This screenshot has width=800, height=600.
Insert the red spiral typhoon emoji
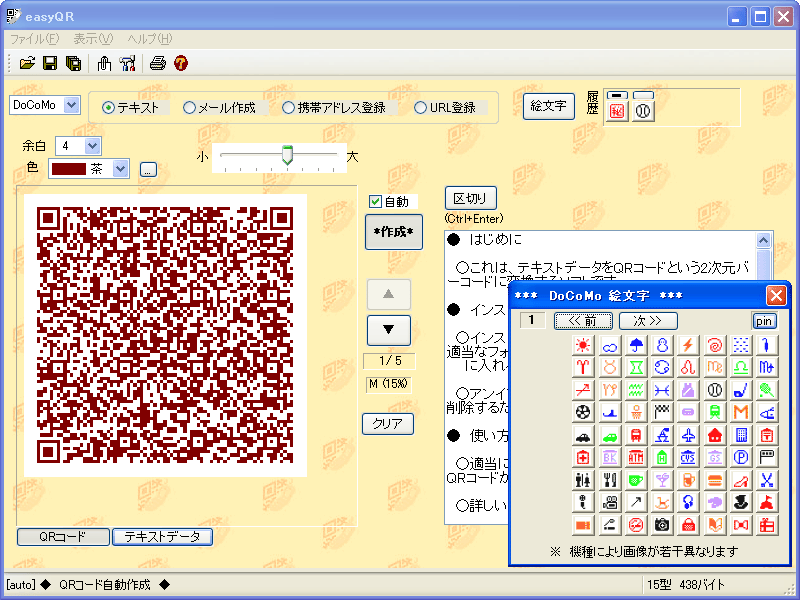(x=715, y=345)
